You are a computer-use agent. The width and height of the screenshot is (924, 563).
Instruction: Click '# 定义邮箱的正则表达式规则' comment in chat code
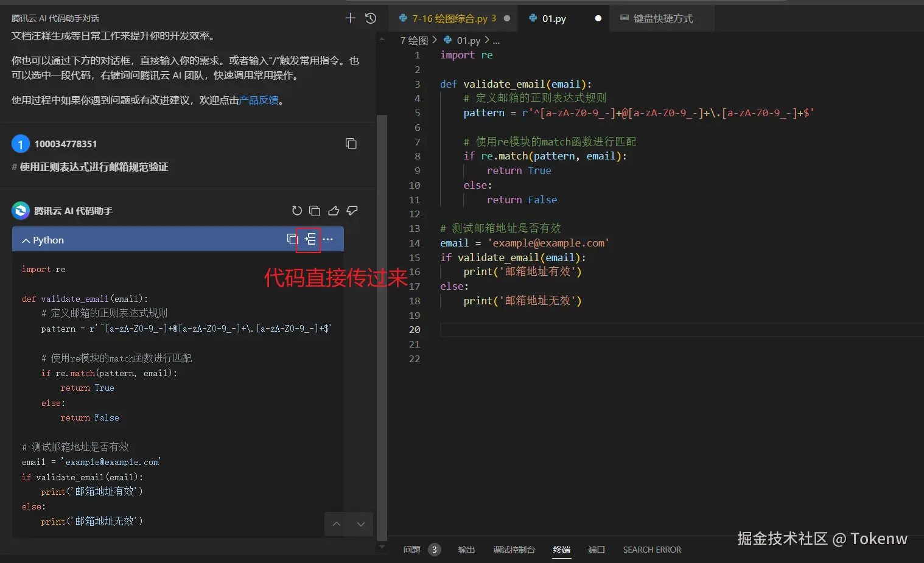[104, 313]
